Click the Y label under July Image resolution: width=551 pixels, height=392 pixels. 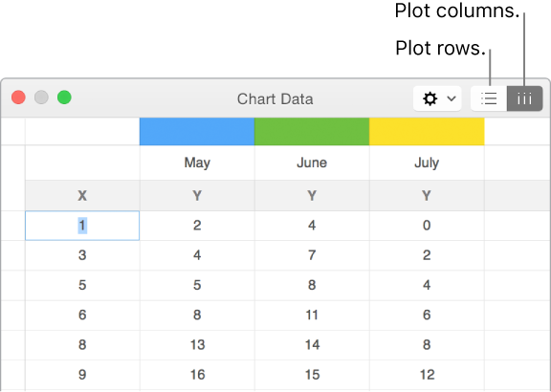pyautogui.click(x=427, y=196)
